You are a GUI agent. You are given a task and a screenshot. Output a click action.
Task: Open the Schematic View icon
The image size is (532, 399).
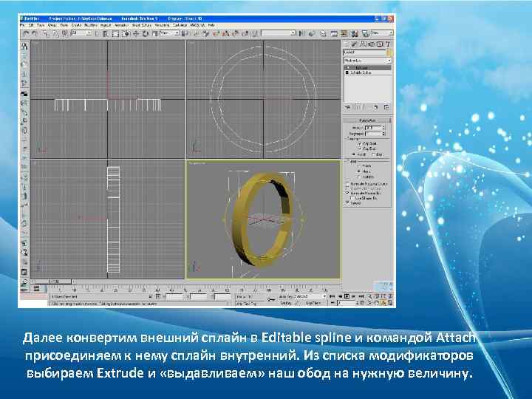[344, 33]
